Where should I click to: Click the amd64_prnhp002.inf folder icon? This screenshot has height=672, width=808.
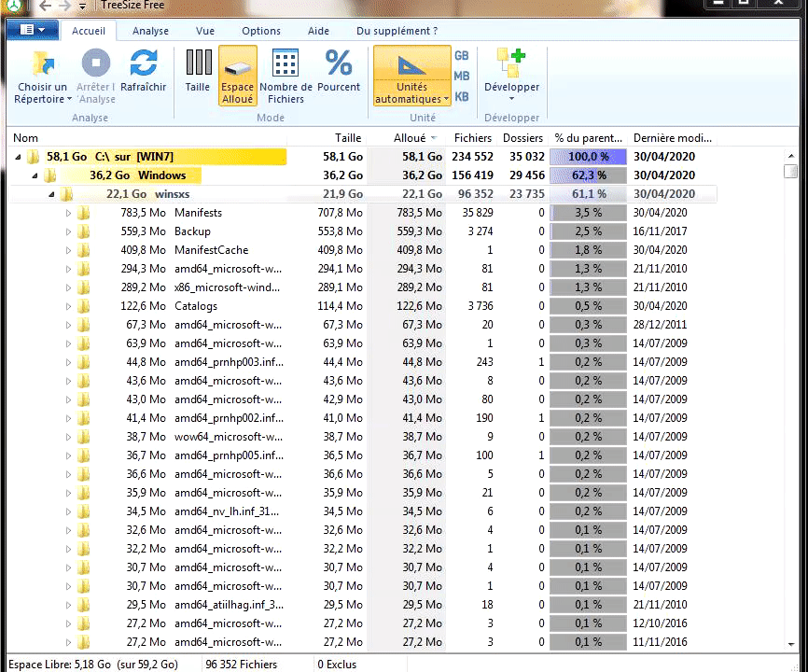(x=83, y=418)
